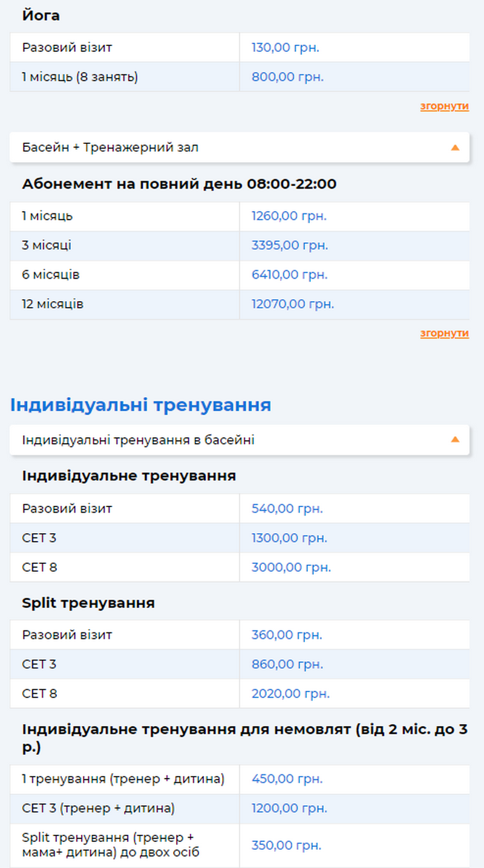The height and width of the screenshot is (868, 484).
Task: Click orange arrow beside Індивідуальні тренування в басейні
Action: (455, 439)
